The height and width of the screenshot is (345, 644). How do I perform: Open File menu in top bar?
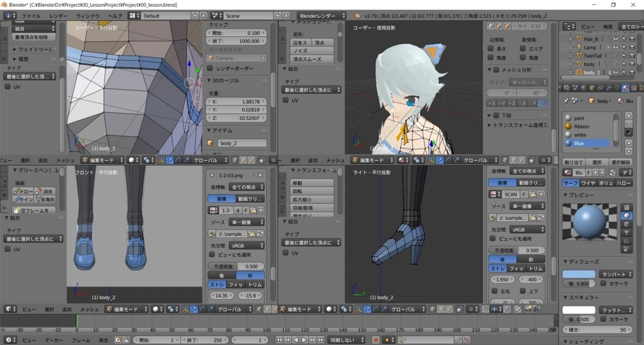coord(31,16)
